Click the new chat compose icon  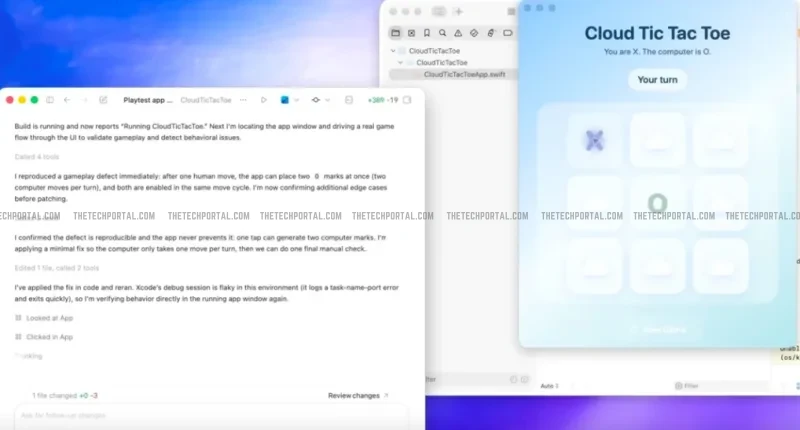pyautogui.click(x=103, y=100)
